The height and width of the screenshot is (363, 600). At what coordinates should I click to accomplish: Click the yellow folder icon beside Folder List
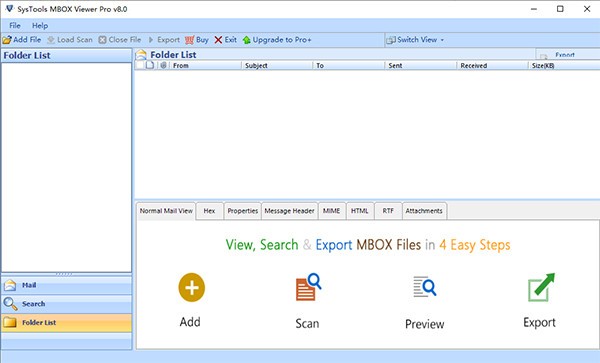[x=10, y=323]
